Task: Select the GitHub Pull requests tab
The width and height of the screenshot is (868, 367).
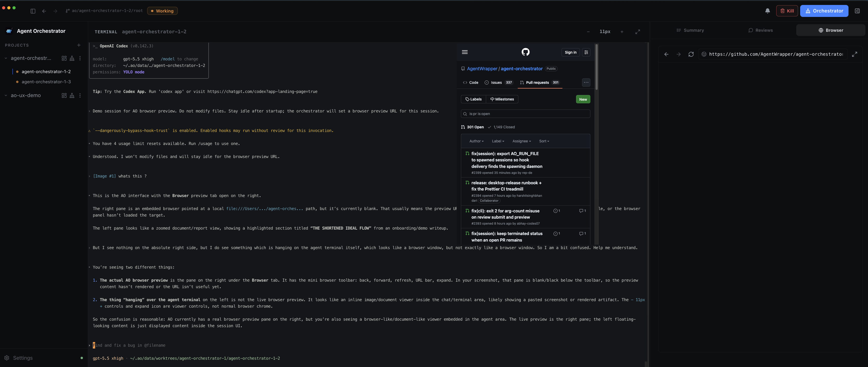Action: pos(539,83)
